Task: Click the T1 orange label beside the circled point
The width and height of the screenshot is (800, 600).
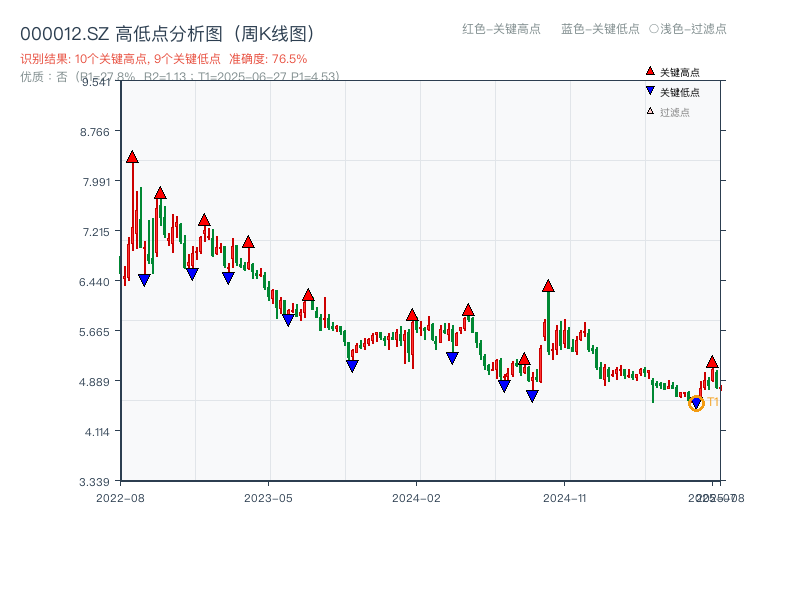Action: coord(713,401)
